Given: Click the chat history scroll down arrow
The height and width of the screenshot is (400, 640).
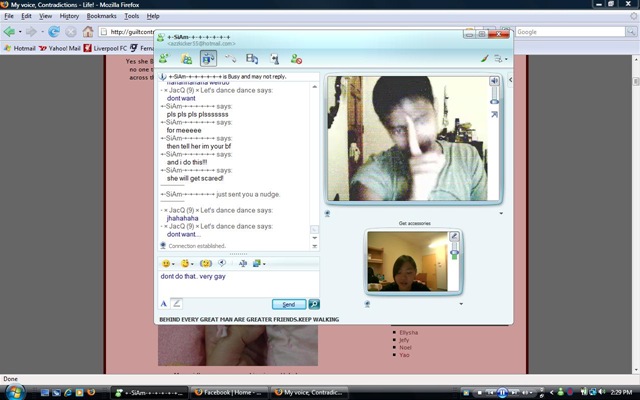Looking at the screenshot, I should pyautogui.click(x=314, y=238).
